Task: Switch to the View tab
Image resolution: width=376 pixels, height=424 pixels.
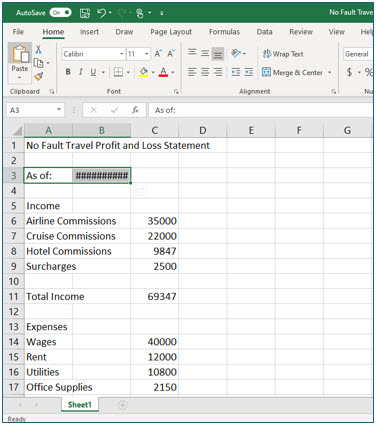Action: pyautogui.click(x=336, y=32)
